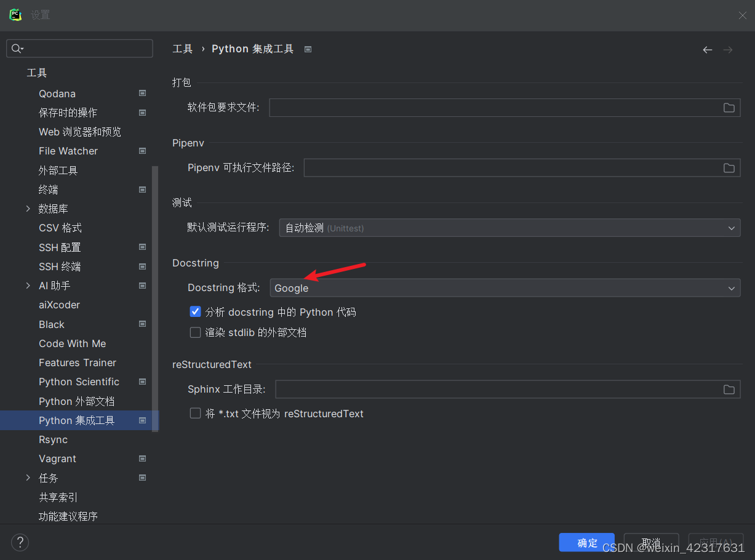Click the 工具 breadcrumb link
Image resolution: width=755 pixels, height=560 pixels.
pos(182,49)
